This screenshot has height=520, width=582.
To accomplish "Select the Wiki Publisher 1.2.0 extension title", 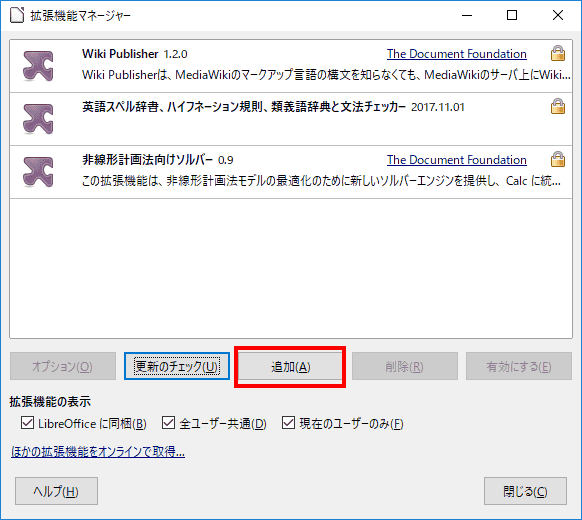I will pos(135,54).
